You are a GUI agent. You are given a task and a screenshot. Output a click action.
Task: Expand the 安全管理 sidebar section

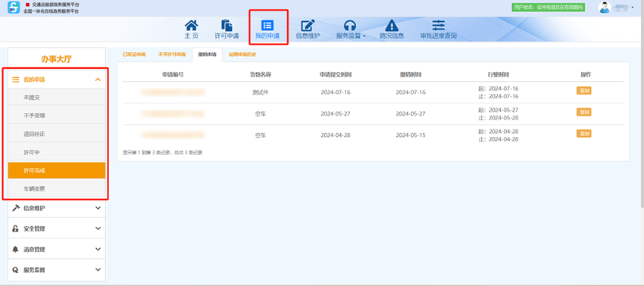[57, 228]
